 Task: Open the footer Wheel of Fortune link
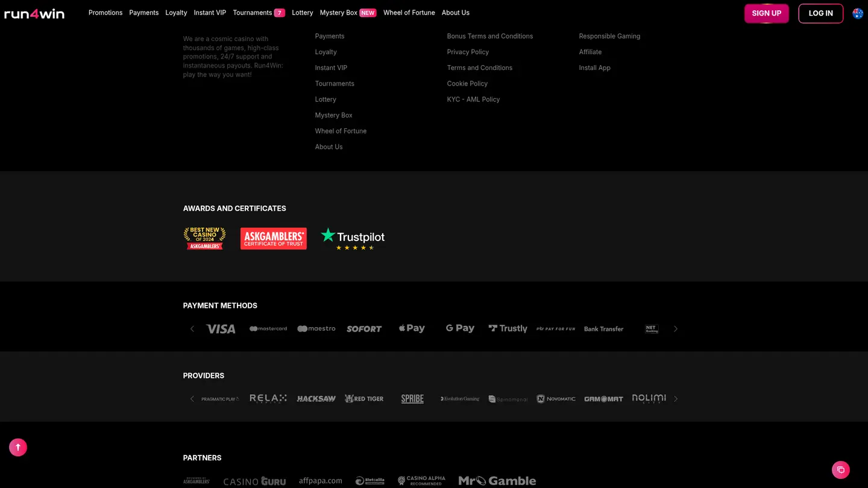[341, 131]
